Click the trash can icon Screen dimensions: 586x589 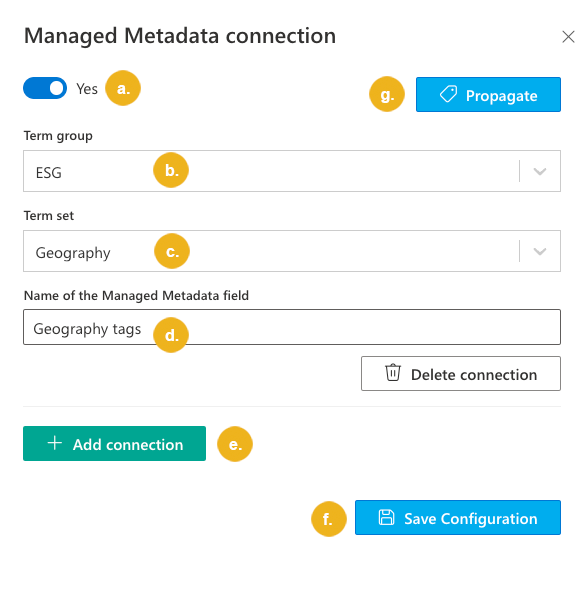393,373
